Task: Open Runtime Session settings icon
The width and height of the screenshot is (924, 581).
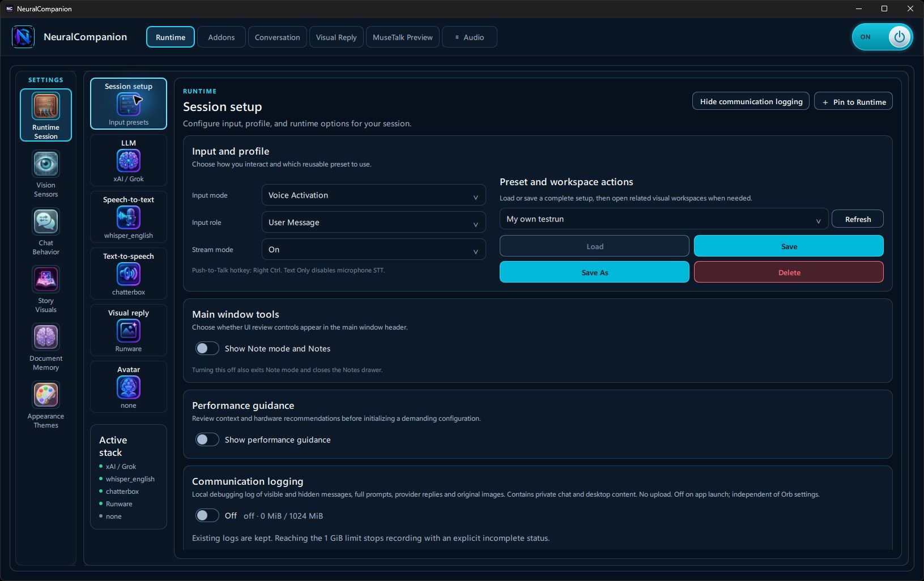Action: click(46, 106)
